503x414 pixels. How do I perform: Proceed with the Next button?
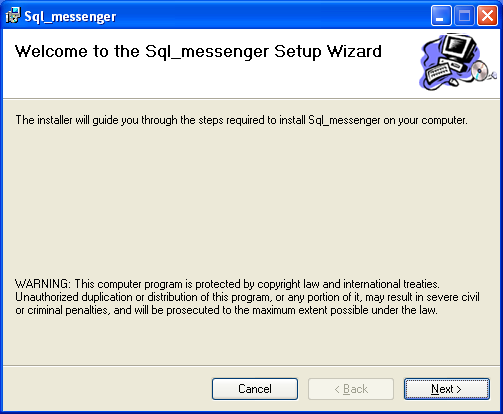tap(447, 389)
